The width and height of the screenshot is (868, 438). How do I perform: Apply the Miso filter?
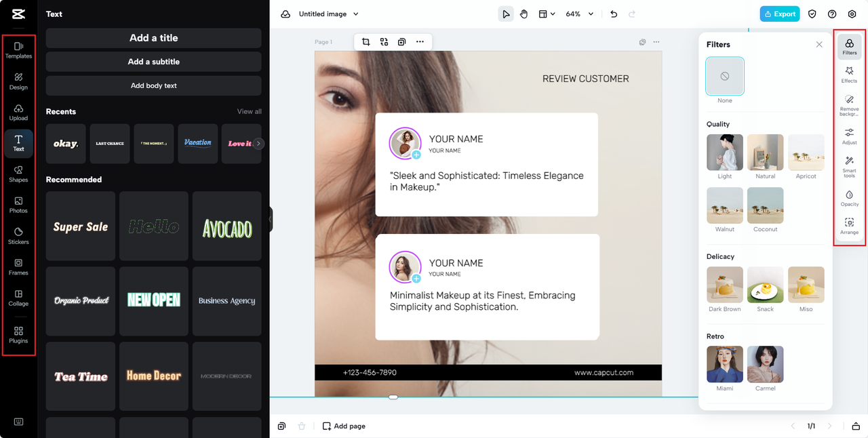pyautogui.click(x=806, y=285)
